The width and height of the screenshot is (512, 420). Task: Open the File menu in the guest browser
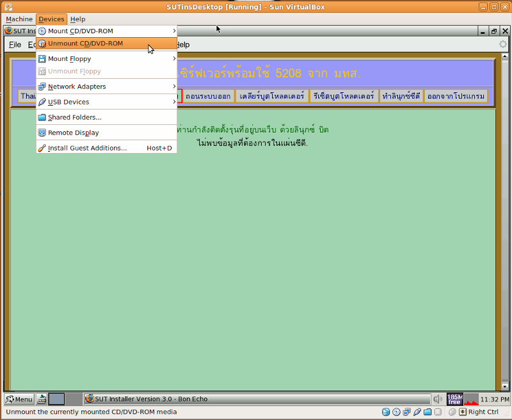point(15,44)
